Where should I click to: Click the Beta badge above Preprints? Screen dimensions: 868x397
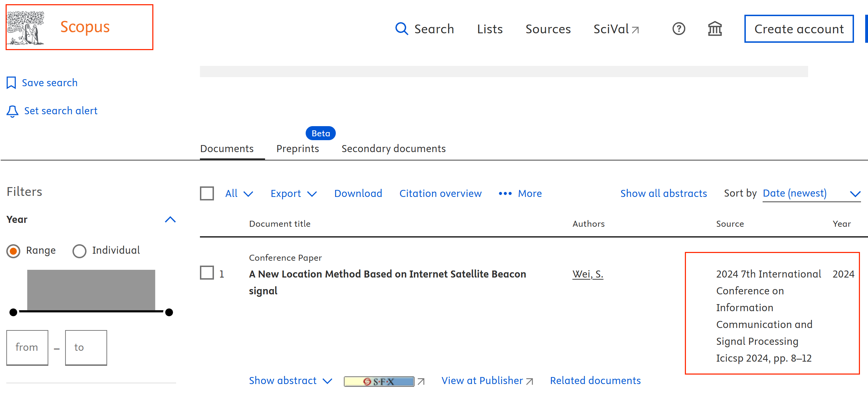321,133
